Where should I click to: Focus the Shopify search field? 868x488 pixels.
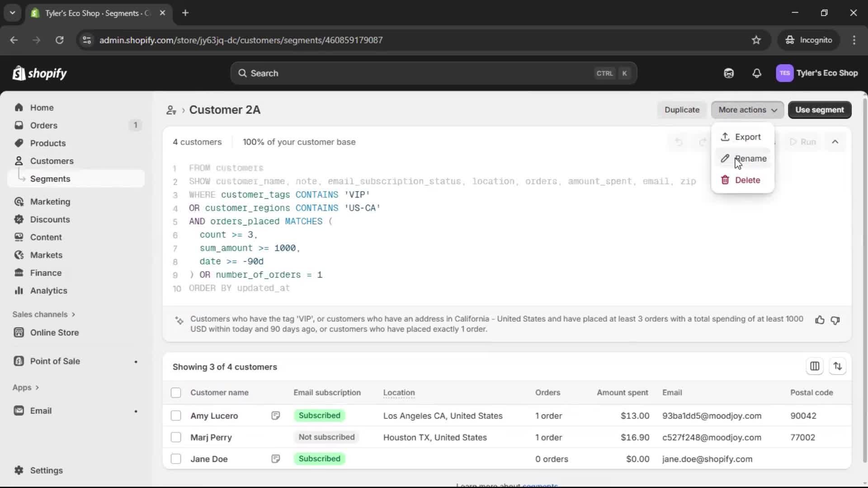[x=433, y=73]
